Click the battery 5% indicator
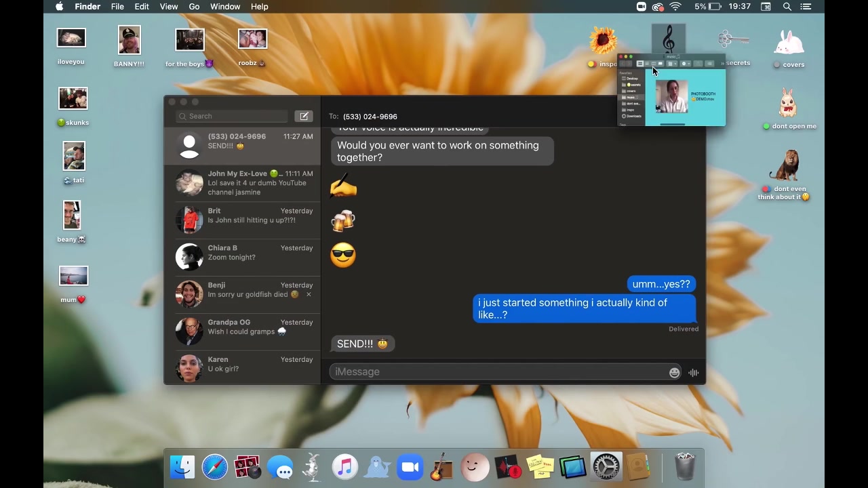This screenshot has height=488, width=868. [709, 7]
